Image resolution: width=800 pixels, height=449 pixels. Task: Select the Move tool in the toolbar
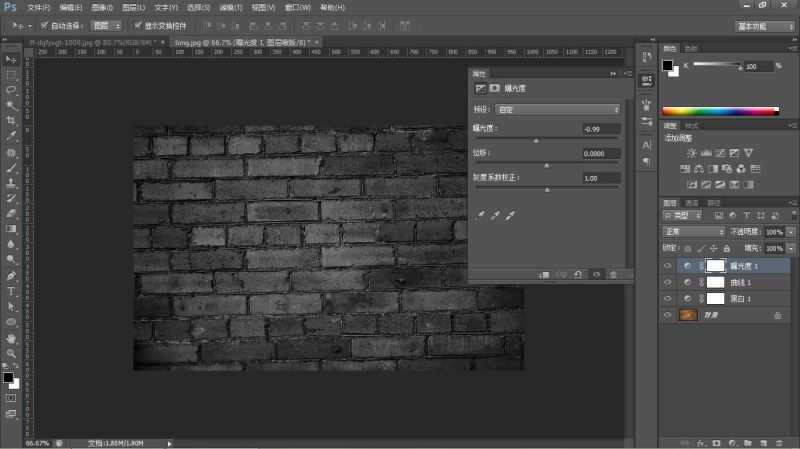(11, 60)
